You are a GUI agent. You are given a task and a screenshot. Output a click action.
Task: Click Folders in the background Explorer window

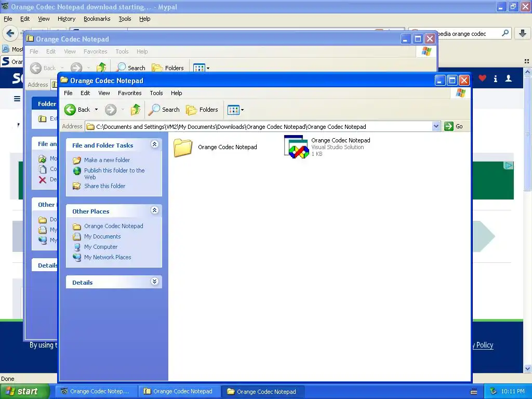pyautogui.click(x=168, y=68)
